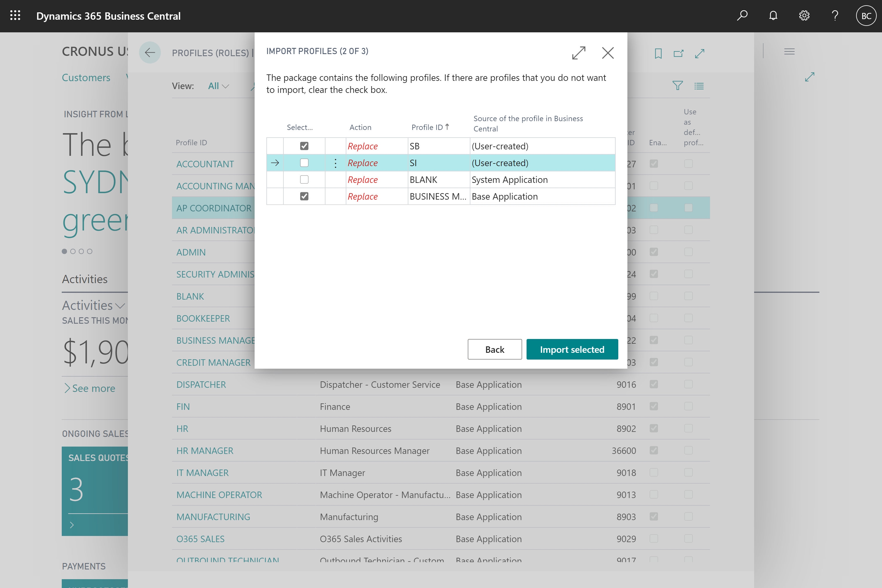Click the Back button in the dialog
Viewport: 882px width, 588px height.
[494, 348]
